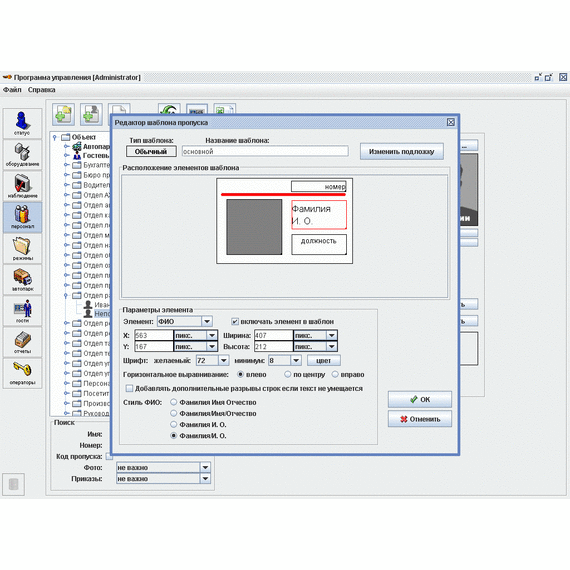
Task: Open the Файл menu
Action: pyautogui.click(x=12, y=90)
